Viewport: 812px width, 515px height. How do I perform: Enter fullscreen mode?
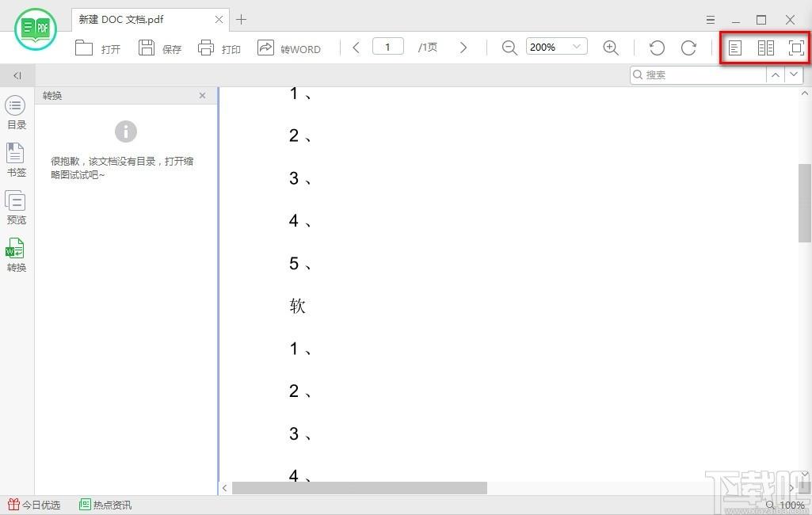coord(796,48)
